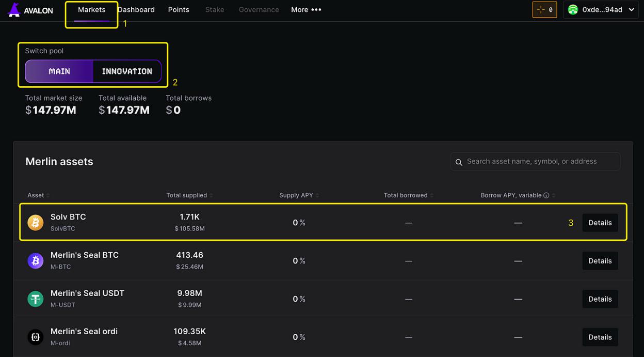Click the total available value $147.97M
Screen dimensions: 644x357
tap(124, 110)
